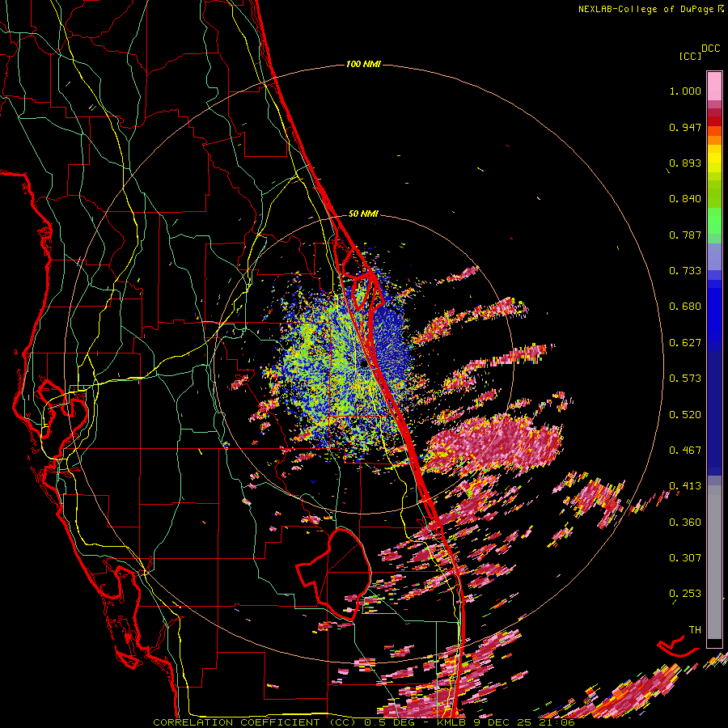728x728 pixels.
Task: Click the 0.413 scale value
Action: 685,486
